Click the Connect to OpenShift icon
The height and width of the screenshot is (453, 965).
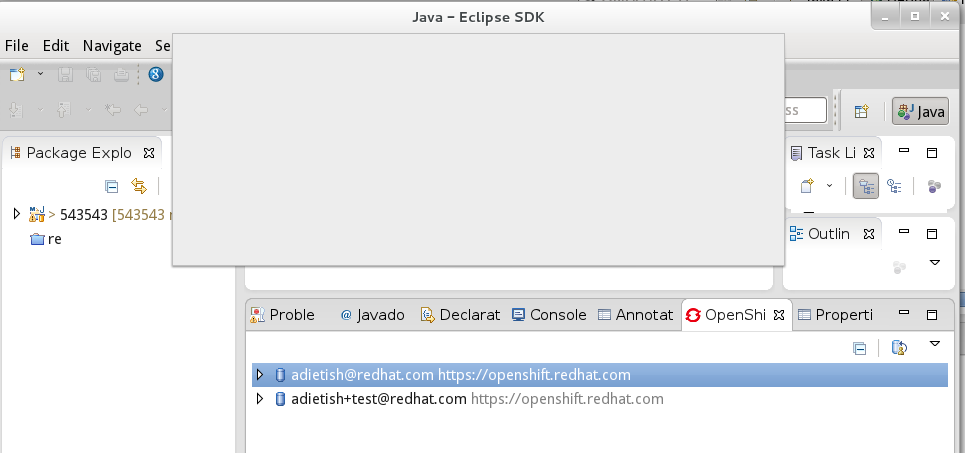click(899, 348)
